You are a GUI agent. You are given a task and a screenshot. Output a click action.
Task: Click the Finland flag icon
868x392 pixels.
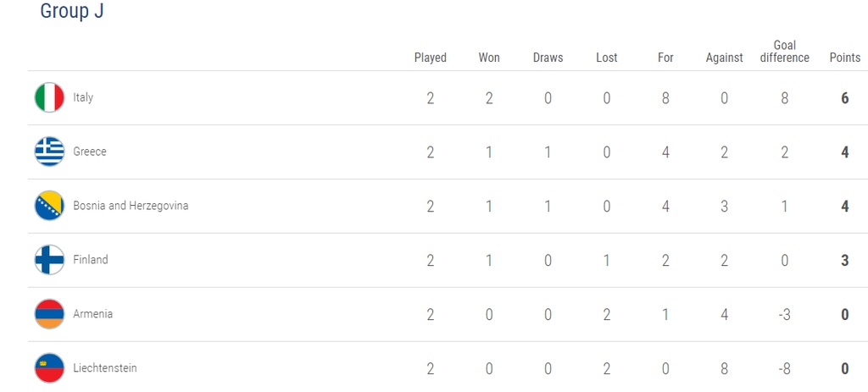click(49, 260)
